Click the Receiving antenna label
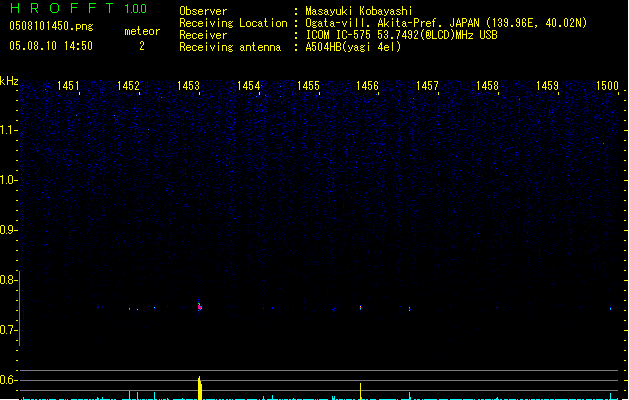This screenshot has width=629, height=400. [230, 47]
